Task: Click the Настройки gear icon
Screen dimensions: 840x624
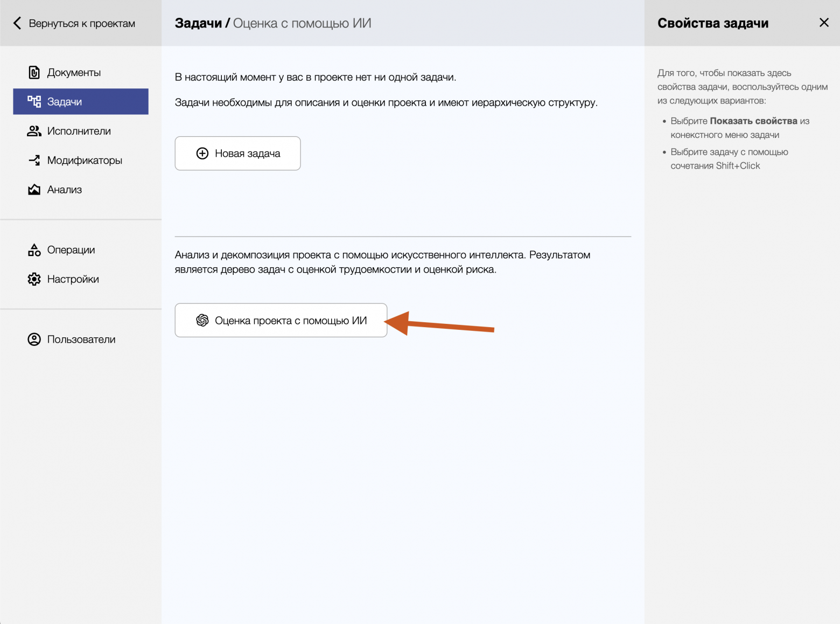Action: 34,279
